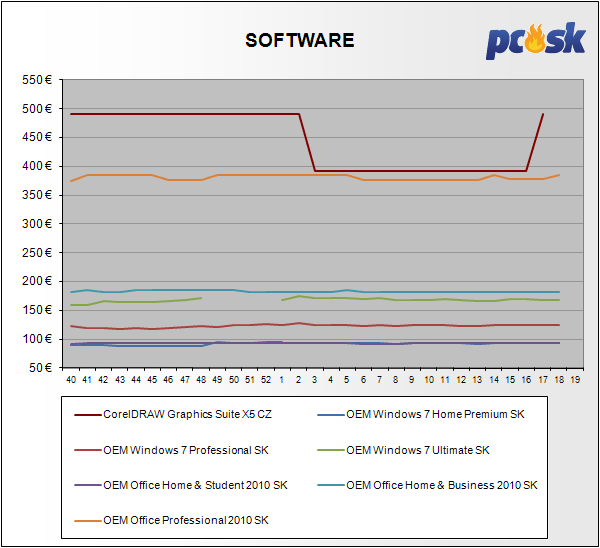Click the 200 € y-axis label
Screen dimensions: 600x548
coord(37,281)
